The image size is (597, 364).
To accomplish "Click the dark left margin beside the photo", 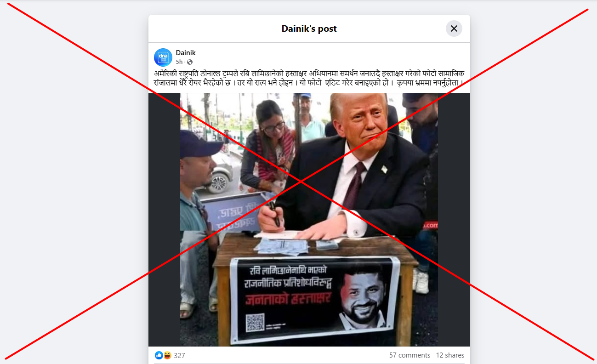I will (164, 220).
